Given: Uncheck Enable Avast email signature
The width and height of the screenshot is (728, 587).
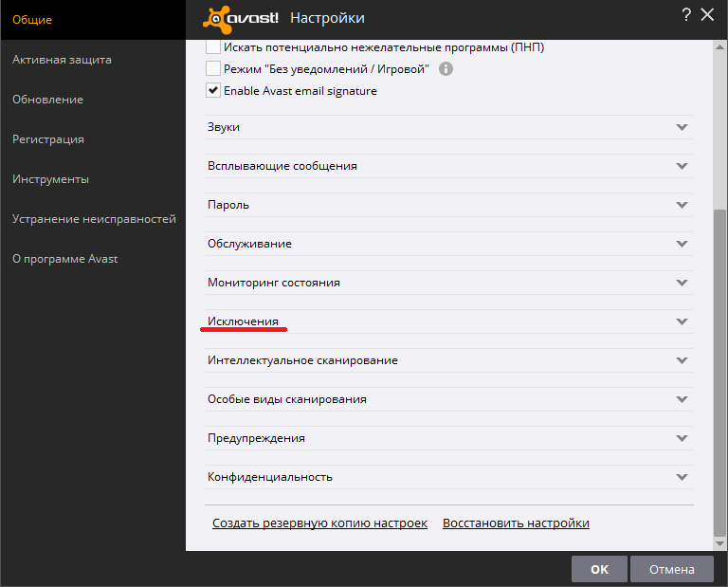Looking at the screenshot, I should pyautogui.click(x=213, y=91).
